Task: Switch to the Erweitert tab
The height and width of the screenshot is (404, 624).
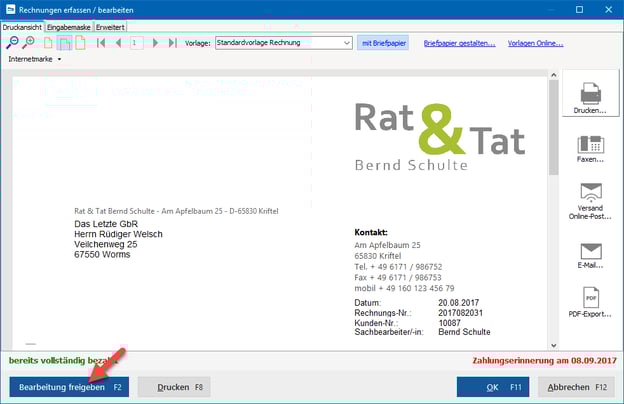Action: coord(111,26)
